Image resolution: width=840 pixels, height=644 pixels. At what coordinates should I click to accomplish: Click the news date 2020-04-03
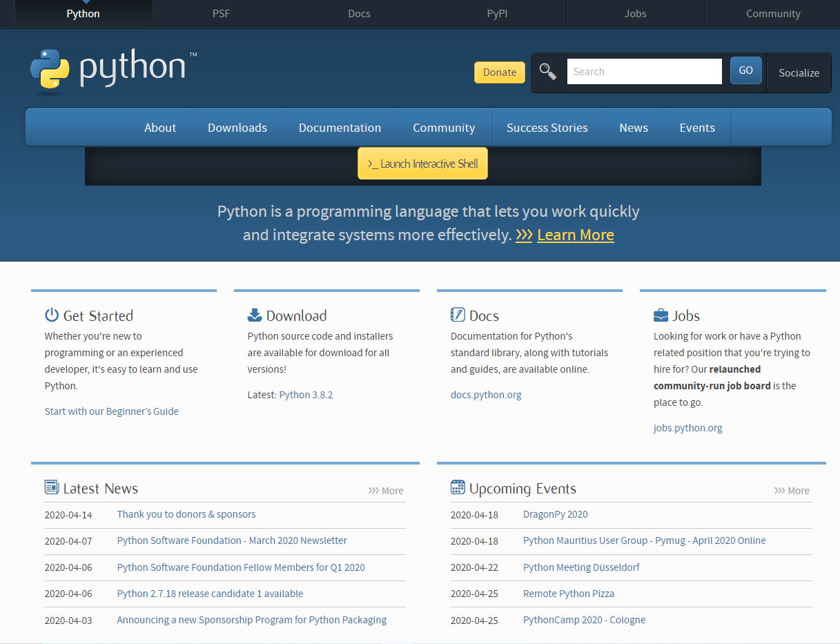[x=68, y=621]
